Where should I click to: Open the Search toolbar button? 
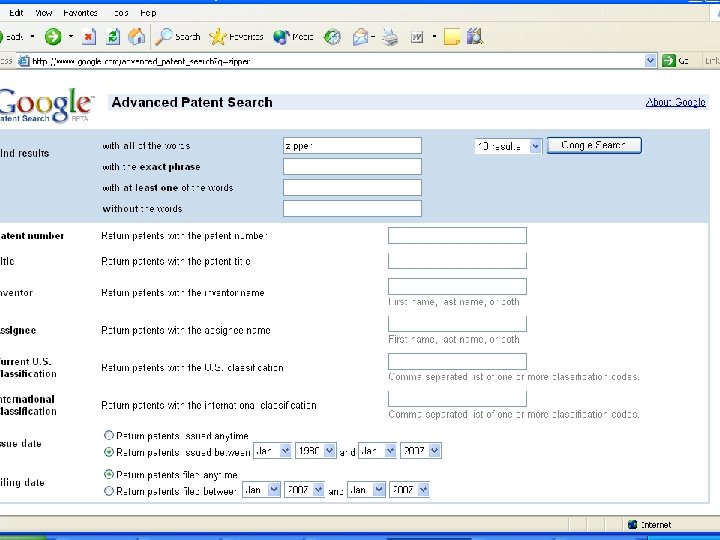coord(178,37)
